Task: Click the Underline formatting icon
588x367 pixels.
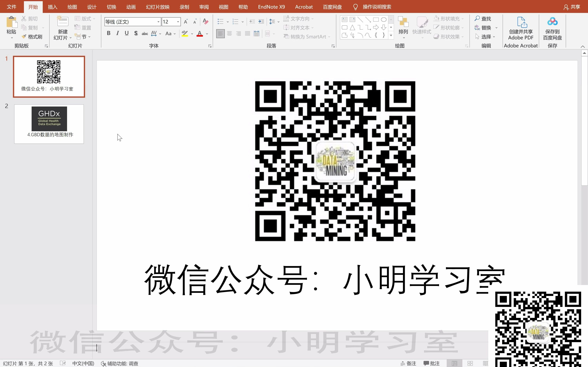Action: click(127, 33)
